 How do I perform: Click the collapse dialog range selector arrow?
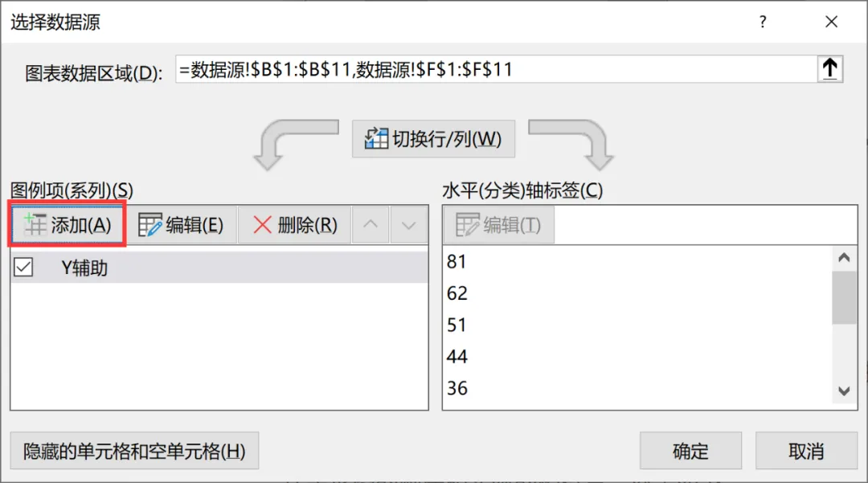coord(829,70)
